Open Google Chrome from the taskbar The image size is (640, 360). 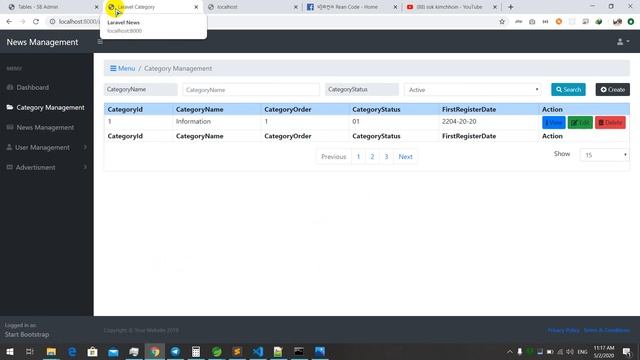tap(155, 351)
